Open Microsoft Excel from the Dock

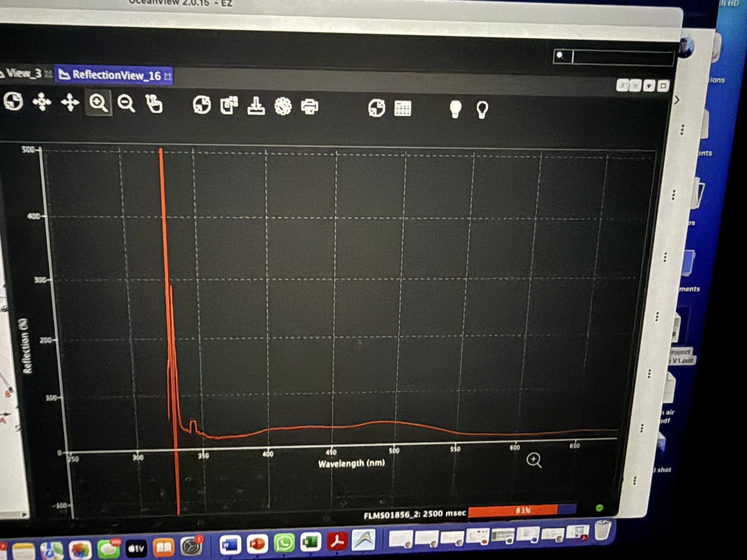click(x=311, y=542)
